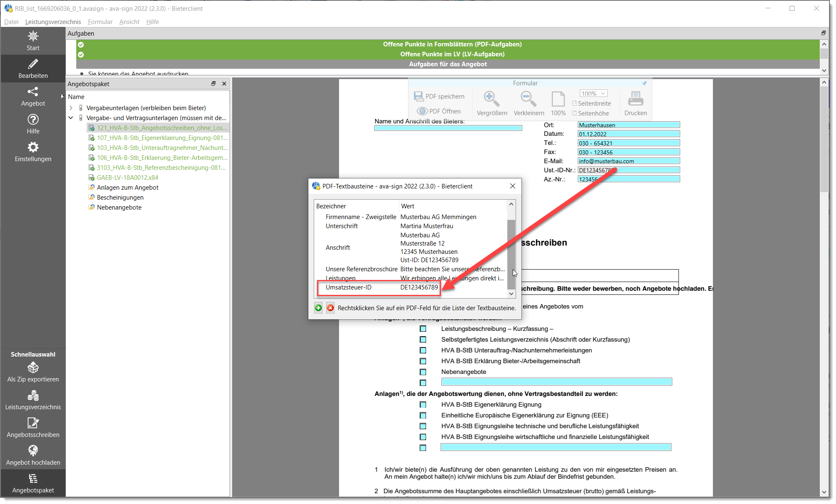Viewport: 836px width, 504px height.
Task: Open the Hilfe question mark icon
Action: pyautogui.click(x=33, y=119)
